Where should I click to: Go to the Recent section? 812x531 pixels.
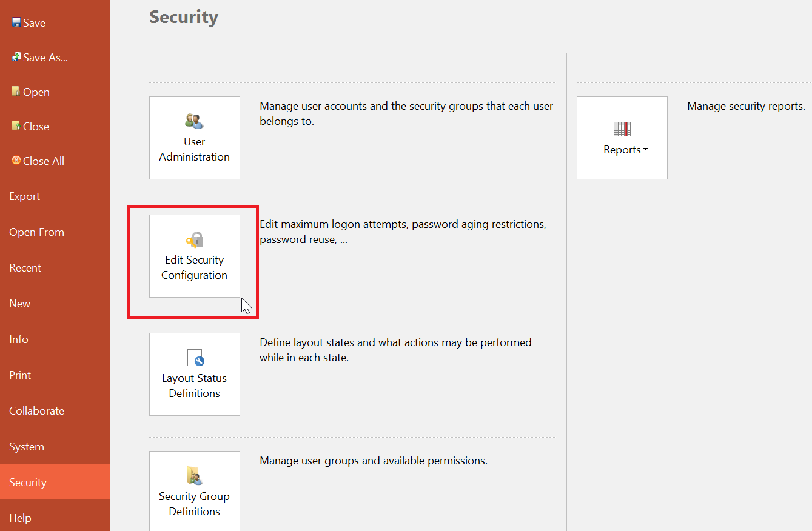[25, 268]
